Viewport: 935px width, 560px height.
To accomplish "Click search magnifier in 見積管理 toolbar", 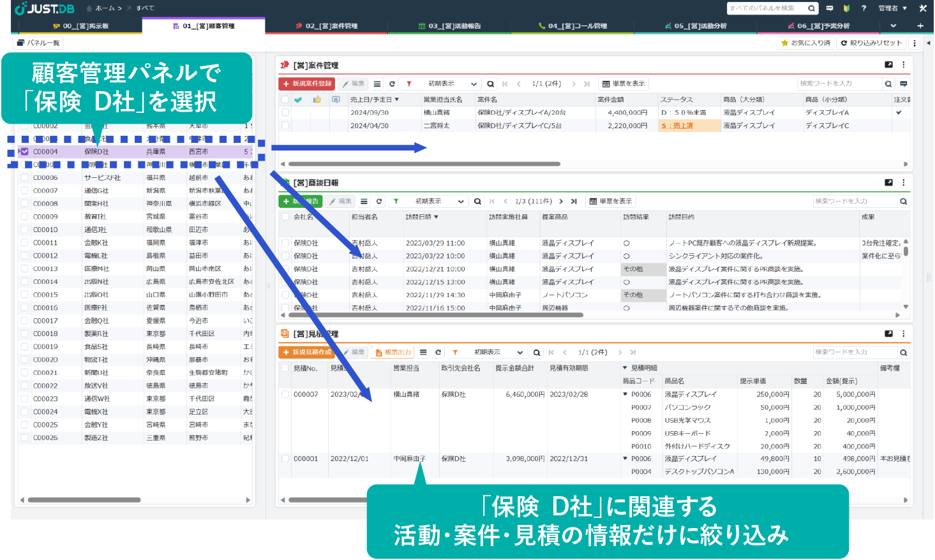I will tap(537, 352).
